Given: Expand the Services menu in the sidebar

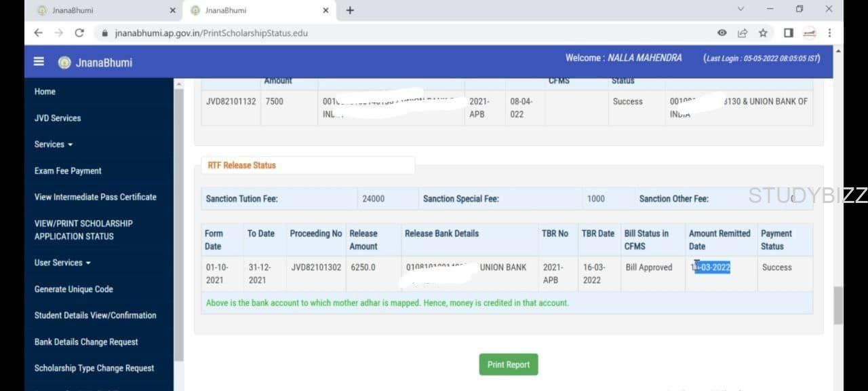Looking at the screenshot, I should 53,144.
